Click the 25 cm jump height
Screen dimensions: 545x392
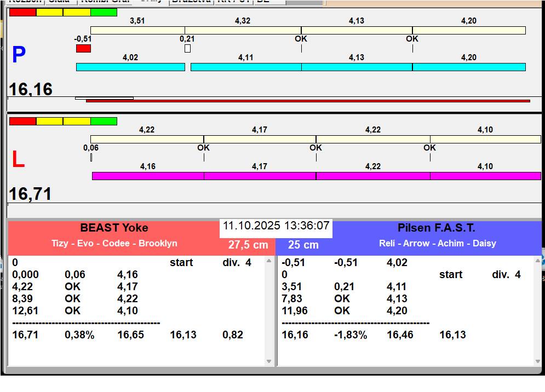[303, 245]
